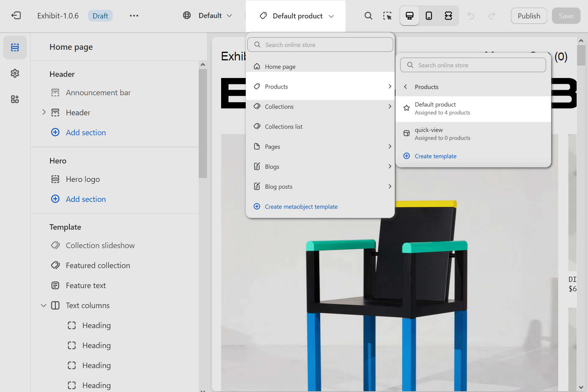Expand the Header section row
Image resolution: width=588 pixels, height=392 pixels.
44,112
